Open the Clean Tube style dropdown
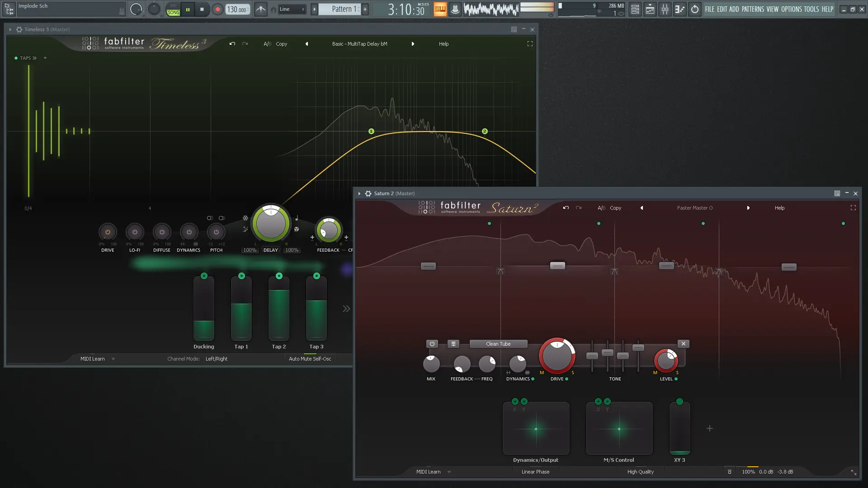This screenshot has height=488, width=868. coord(498,344)
